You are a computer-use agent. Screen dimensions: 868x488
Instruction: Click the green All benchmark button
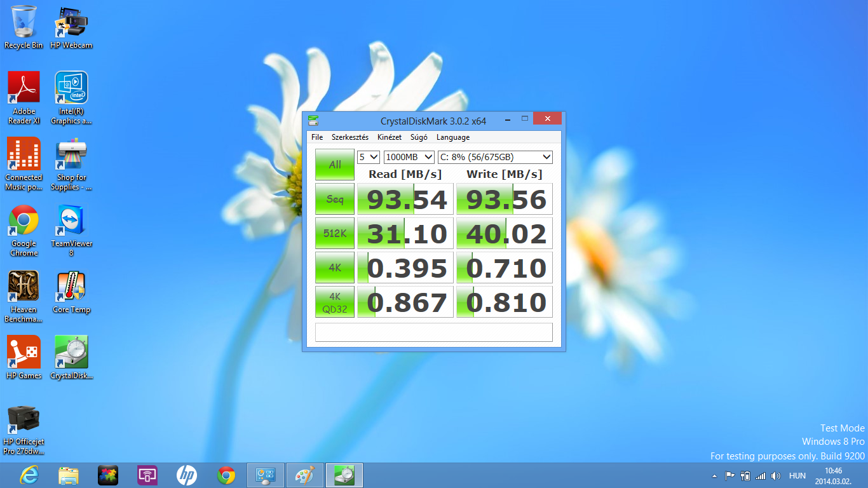(335, 165)
